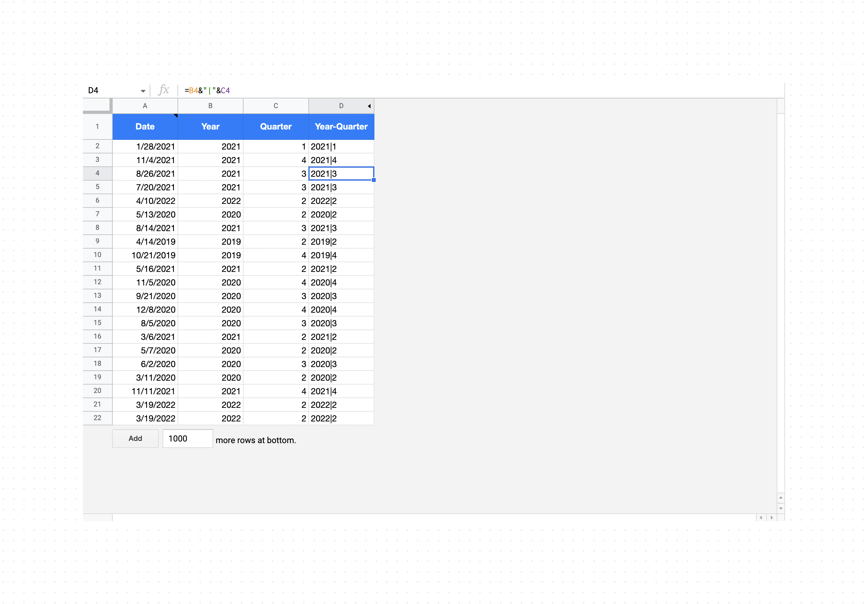The width and height of the screenshot is (868, 604).
Task: Select column C header
Action: tap(276, 106)
